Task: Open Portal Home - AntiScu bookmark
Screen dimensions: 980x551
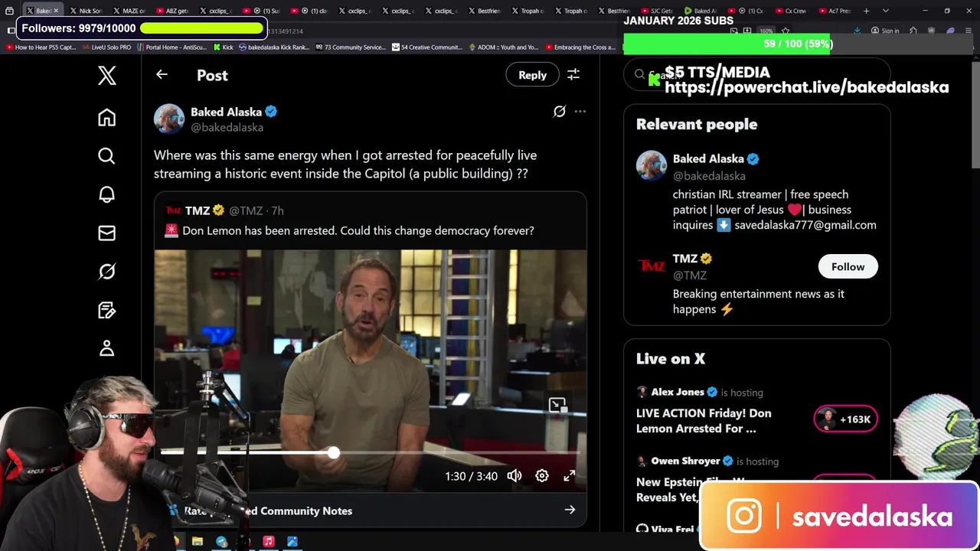Action: (x=172, y=47)
